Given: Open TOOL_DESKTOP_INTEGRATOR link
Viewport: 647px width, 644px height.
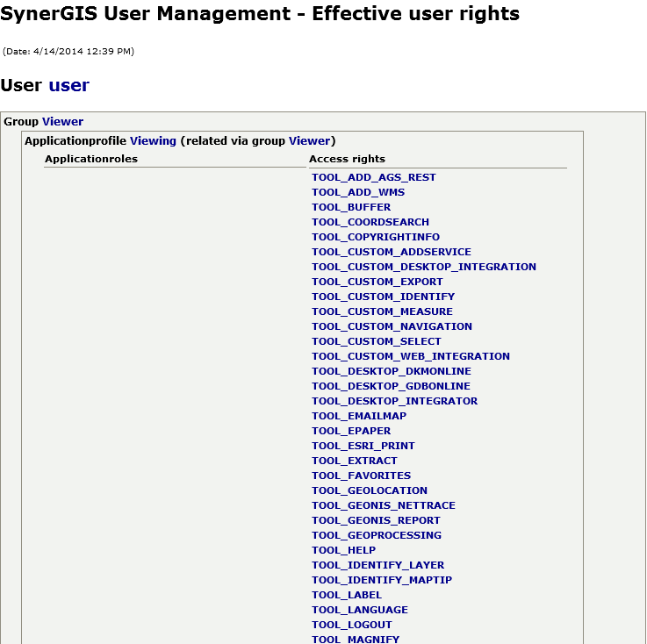Looking at the screenshot, I should (395, 401).
